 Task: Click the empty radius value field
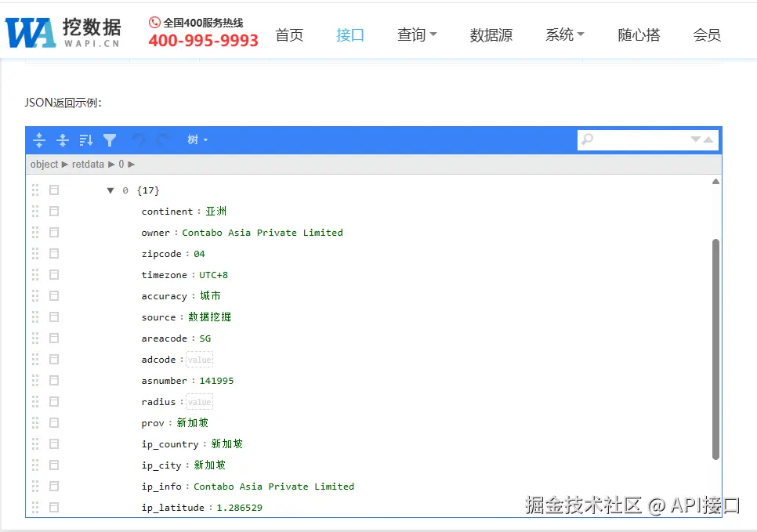click(x=199, y=402)
